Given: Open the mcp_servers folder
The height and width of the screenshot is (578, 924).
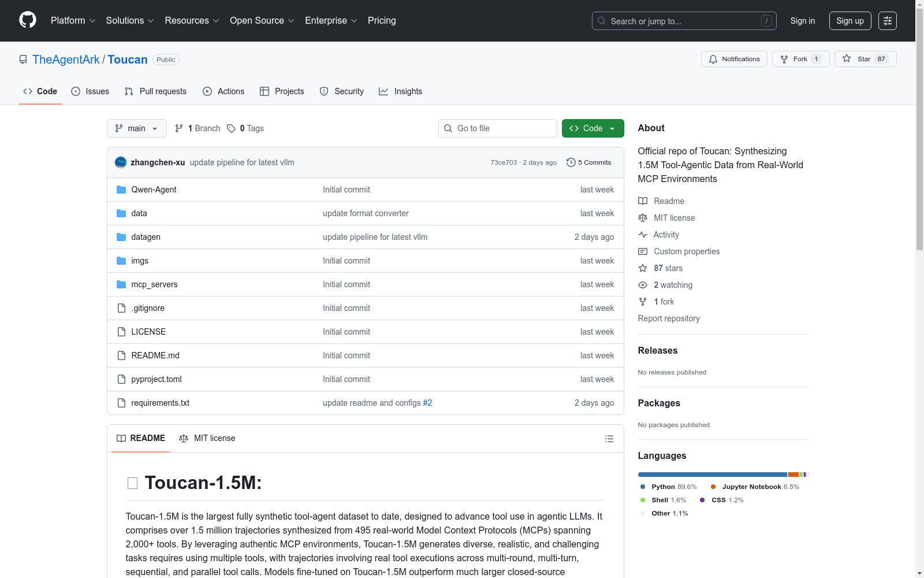Looking at the screenshot, I should 154,284.
